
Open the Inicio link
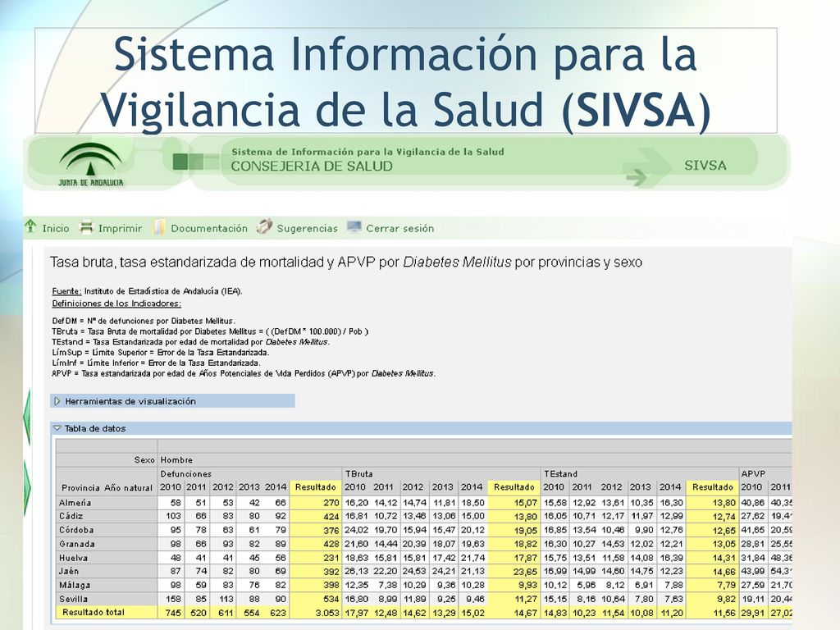tap(56, 229)
